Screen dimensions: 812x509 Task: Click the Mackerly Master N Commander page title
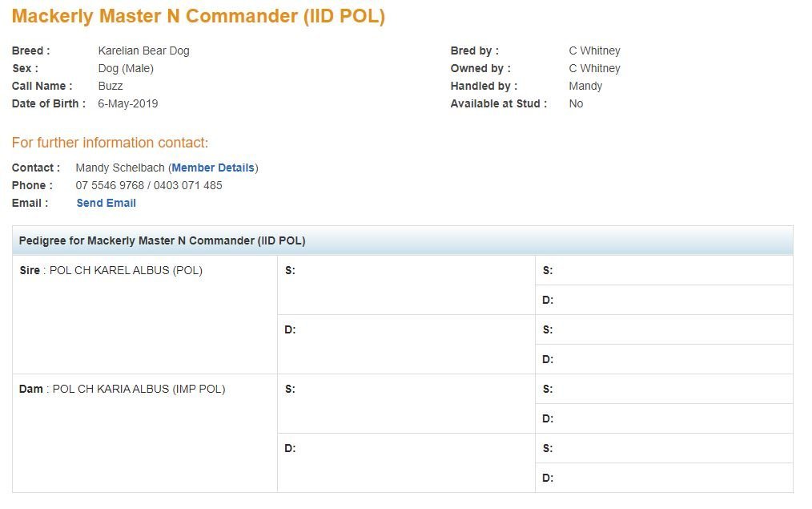coord(198,16)
